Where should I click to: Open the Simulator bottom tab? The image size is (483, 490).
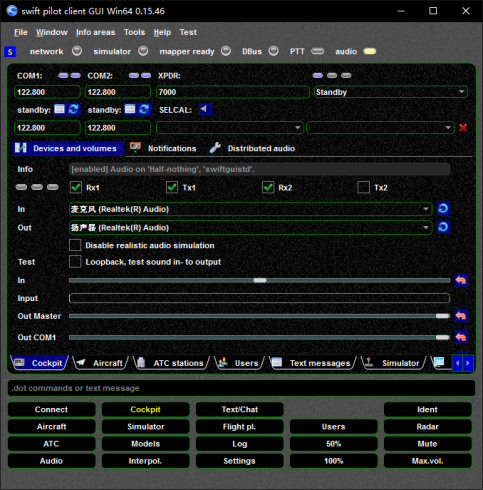[394, 363]
